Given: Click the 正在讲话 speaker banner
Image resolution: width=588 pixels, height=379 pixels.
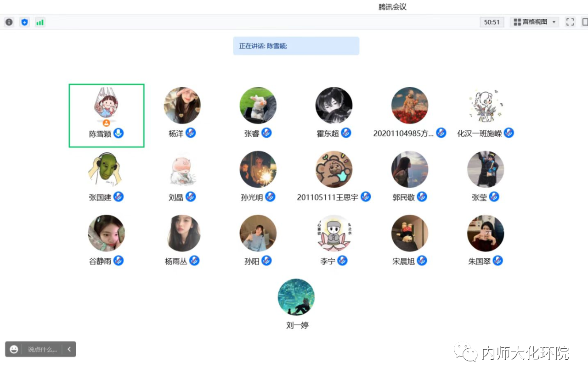Looking at the screenshot, I should (x=296, y=46).
